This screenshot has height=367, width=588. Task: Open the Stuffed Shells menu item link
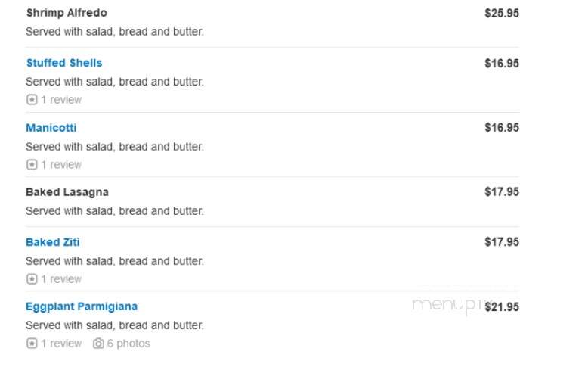64,63
